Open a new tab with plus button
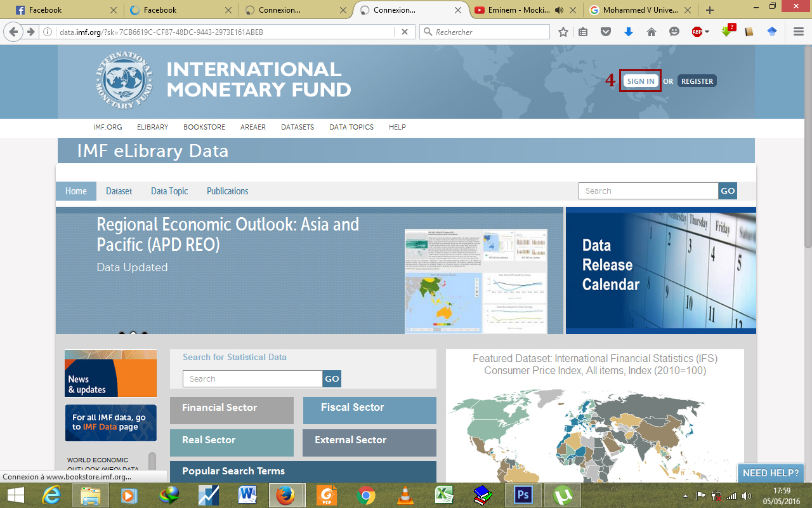The image size is (812, 508). click(710, 10)
